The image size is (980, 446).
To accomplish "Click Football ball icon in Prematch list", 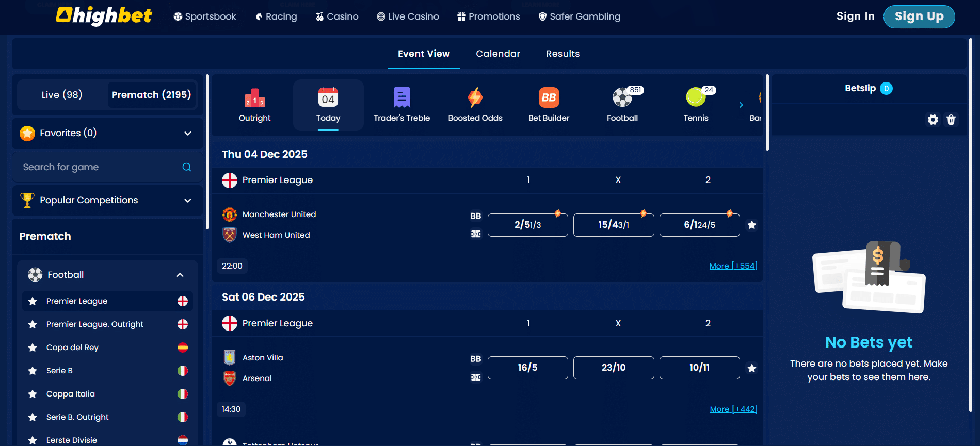I will tap(35, 275).
